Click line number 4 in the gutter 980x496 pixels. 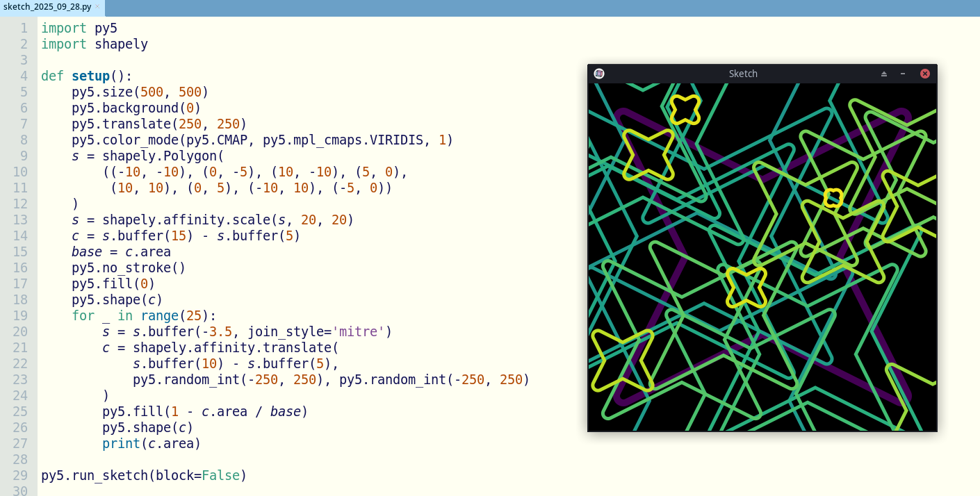tap(24, 76)
